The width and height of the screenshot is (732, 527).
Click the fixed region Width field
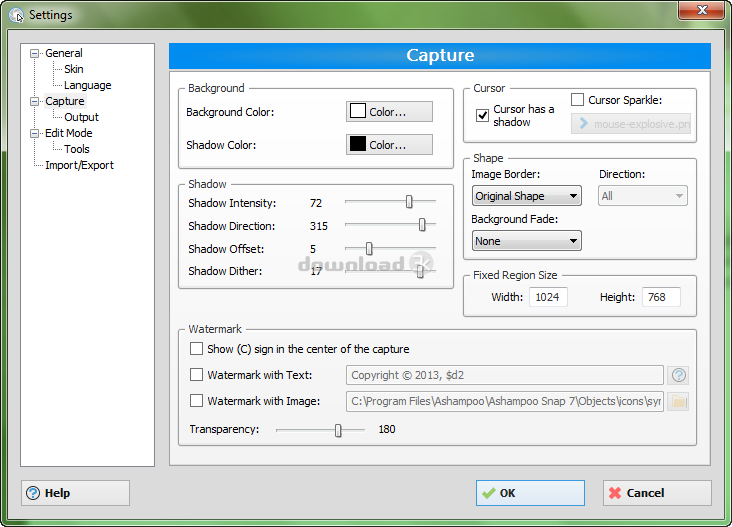(548, 297)
